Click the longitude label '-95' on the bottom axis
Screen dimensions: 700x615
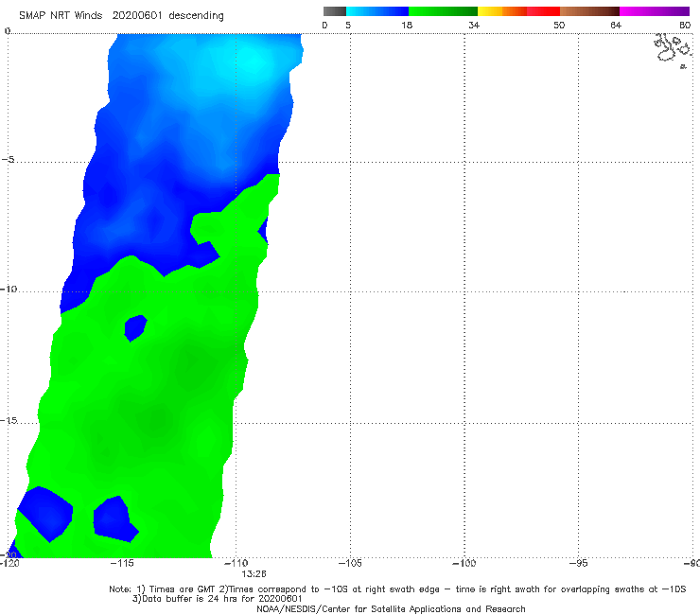579,563
